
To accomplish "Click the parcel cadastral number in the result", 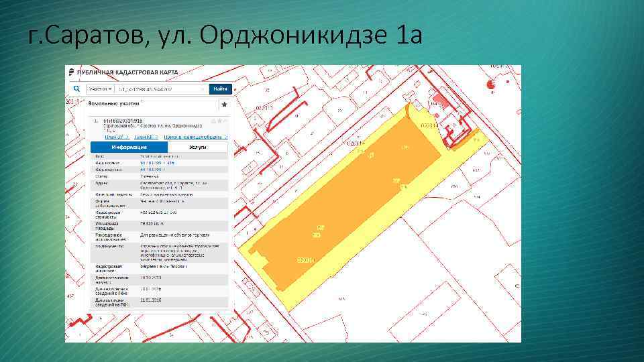I will (123, 121).
